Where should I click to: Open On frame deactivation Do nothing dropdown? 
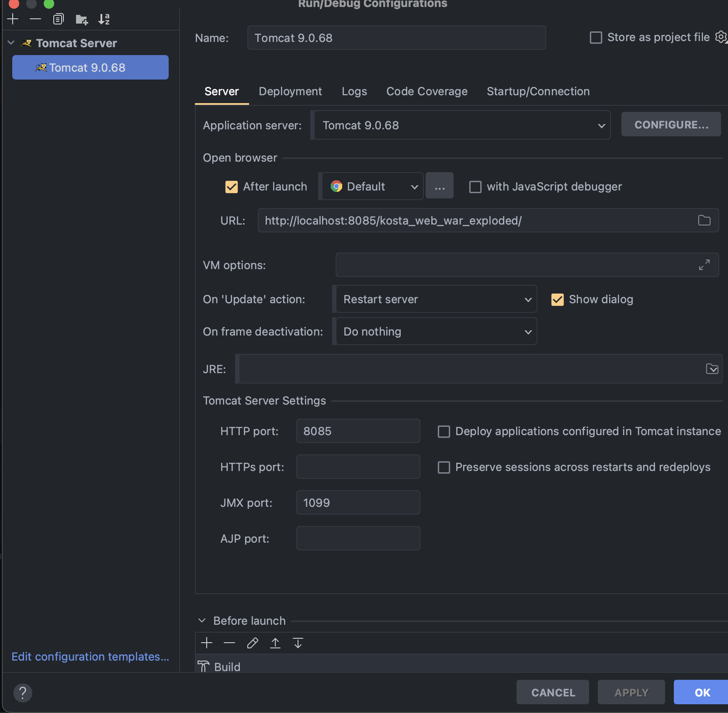point(437,331)
